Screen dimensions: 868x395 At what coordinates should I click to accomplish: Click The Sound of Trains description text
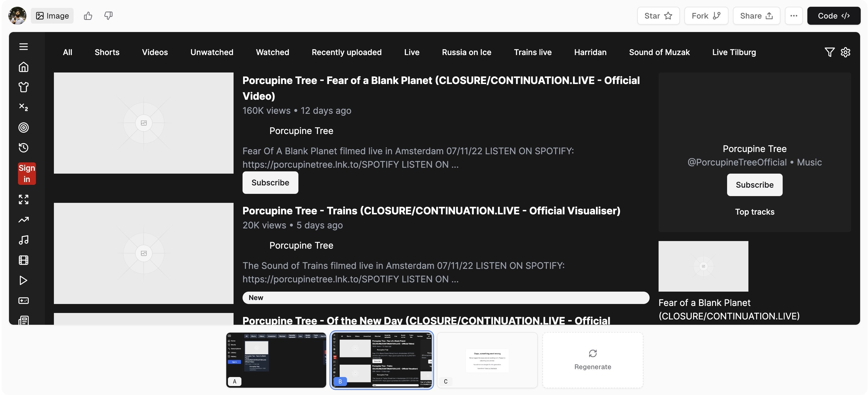point(404,272)
